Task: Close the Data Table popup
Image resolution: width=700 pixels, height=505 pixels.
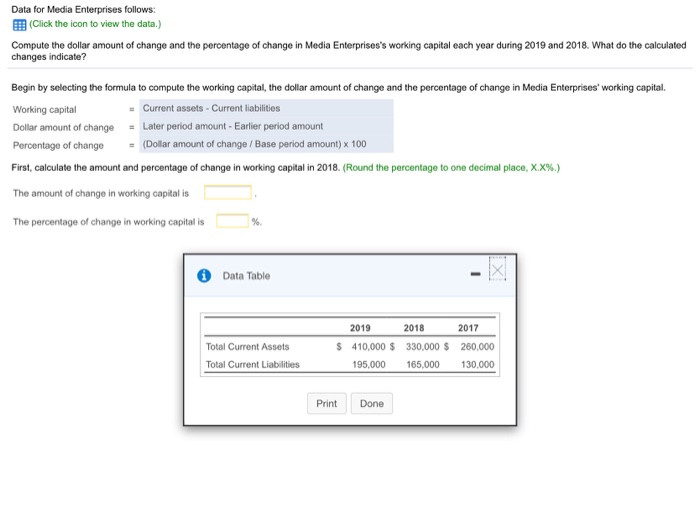Action: [497, 270]
